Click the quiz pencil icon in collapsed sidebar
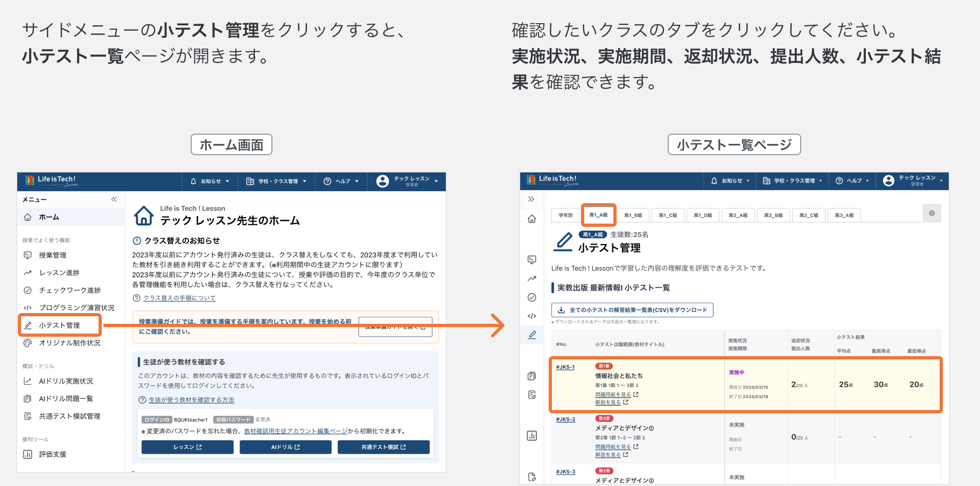The image size is (980, 486). (x=532, y=335)
